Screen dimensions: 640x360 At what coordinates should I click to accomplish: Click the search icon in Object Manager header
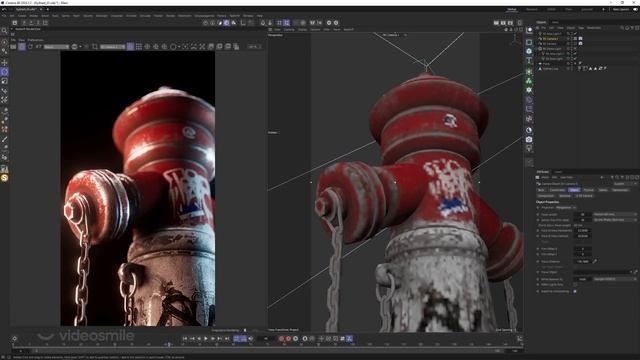[622, 28]
